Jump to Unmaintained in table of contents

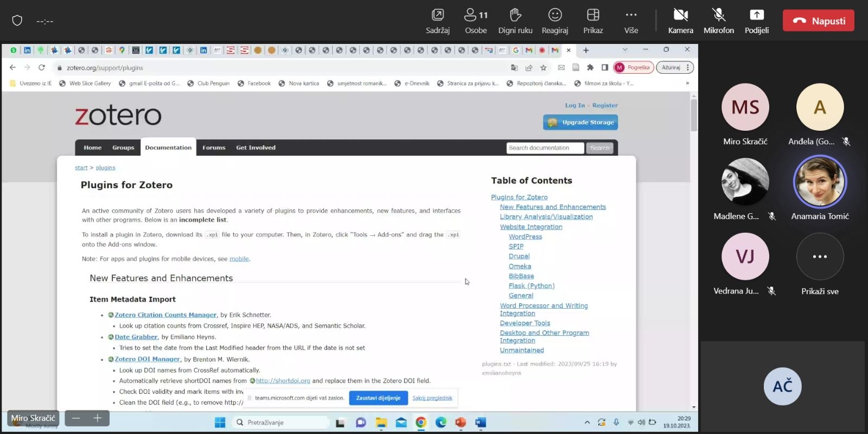(x=521, y=350)
